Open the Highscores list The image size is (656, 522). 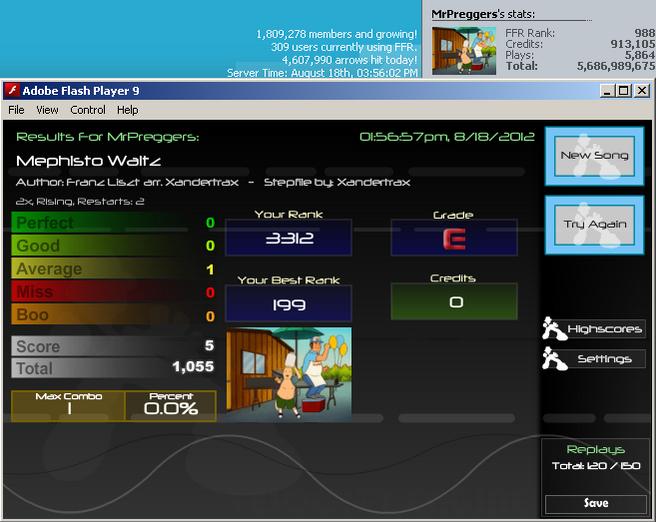click(x=605, y=329)
